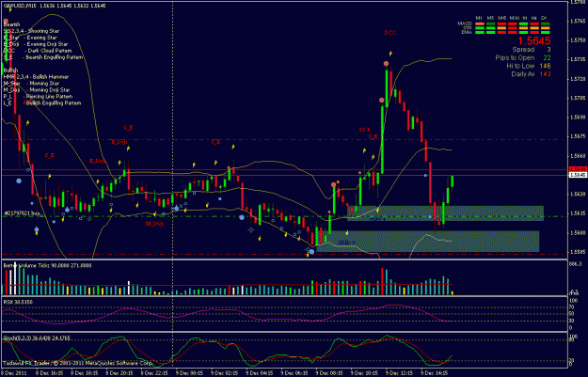
Task: Select the 'SS 4' pattern label
Action: 364,130
